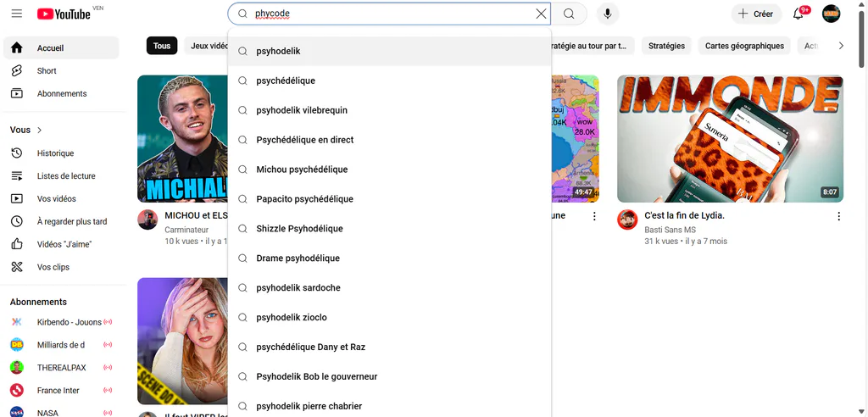Open the Milliards de d subscription

point(61,344)
